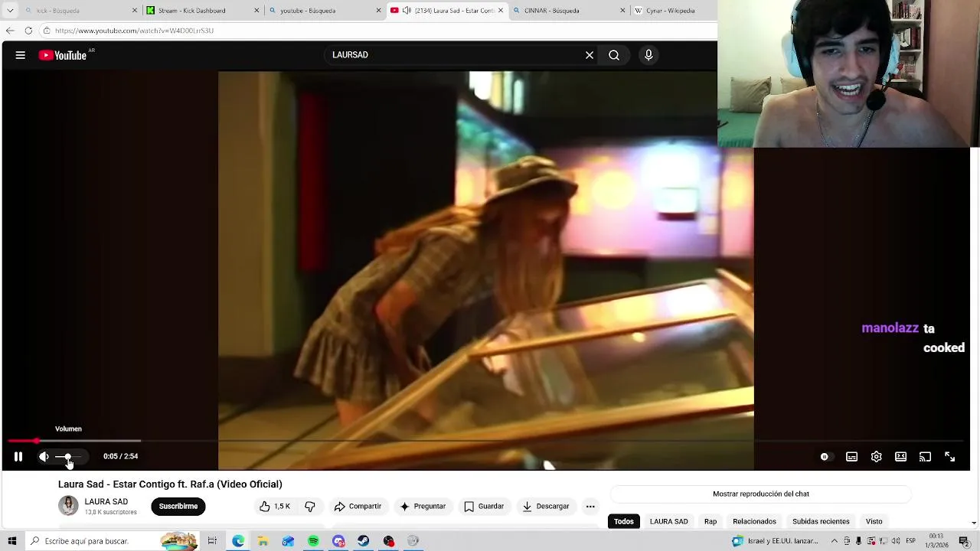Close the youtube - Búsqueda tab
Image resolution: width=980 pixels, height=551 pixels.
tap(378, 11)
